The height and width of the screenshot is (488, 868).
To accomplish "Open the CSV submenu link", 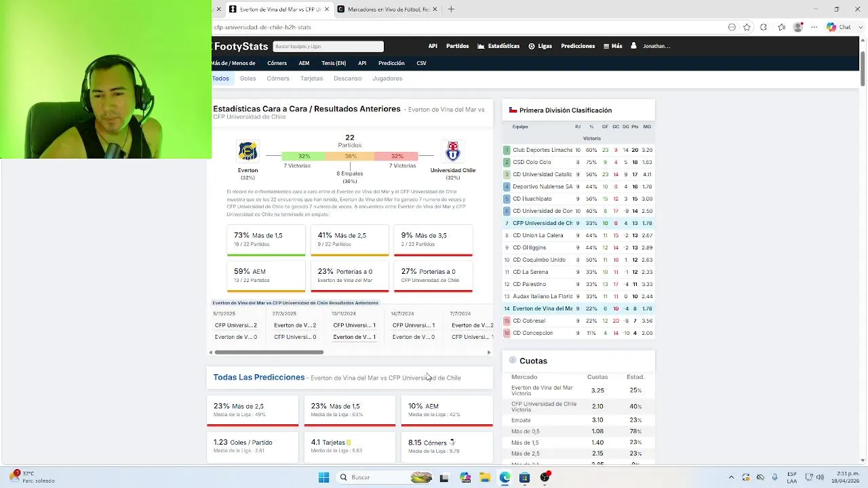I will (421, 63).
